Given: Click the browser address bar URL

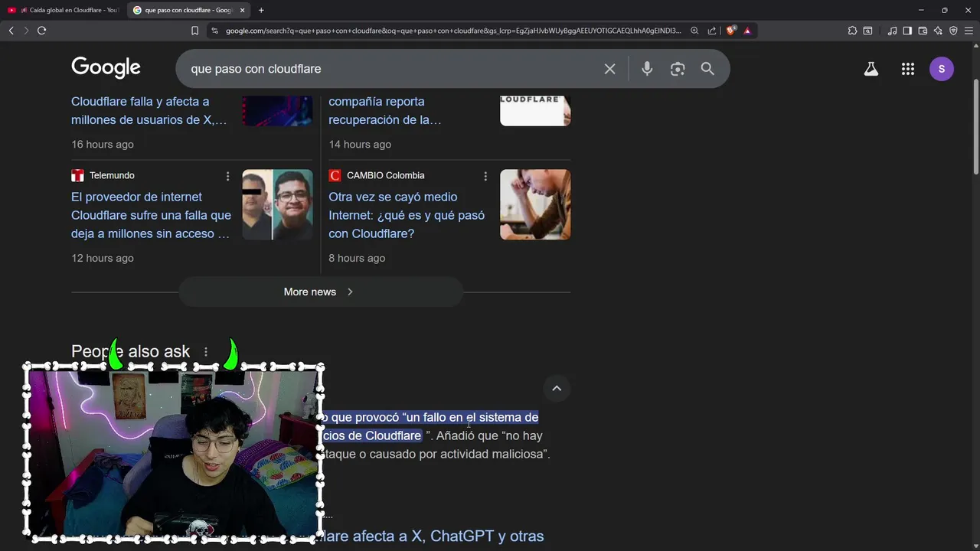Looking at the screenshot, I should (x=453, y=31).
